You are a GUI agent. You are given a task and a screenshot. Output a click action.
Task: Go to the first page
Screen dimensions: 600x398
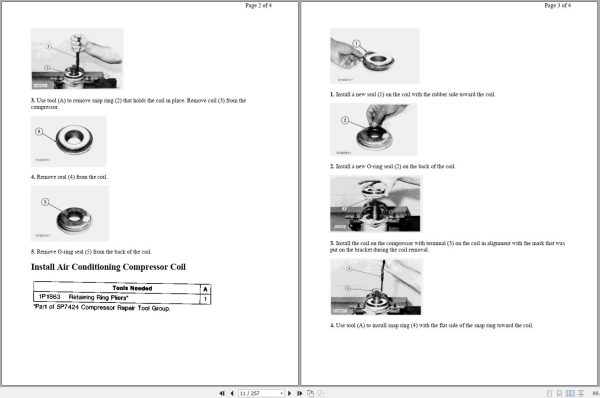click(x=222, y=393)
